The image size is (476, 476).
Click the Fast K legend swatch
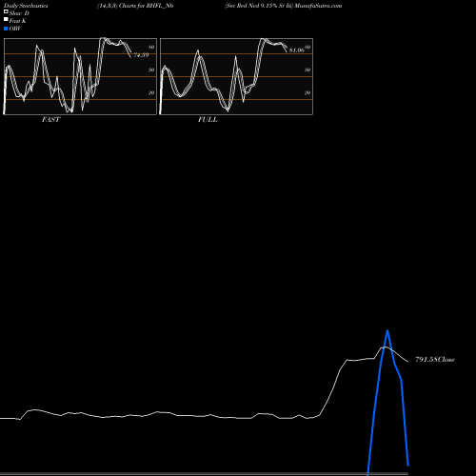click(6, 20)
